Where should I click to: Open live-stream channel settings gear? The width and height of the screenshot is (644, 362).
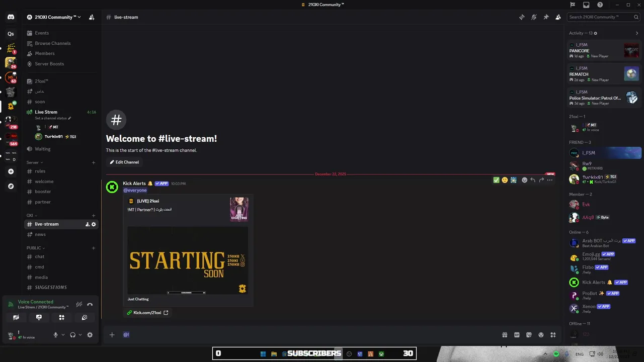click(94, 224)
